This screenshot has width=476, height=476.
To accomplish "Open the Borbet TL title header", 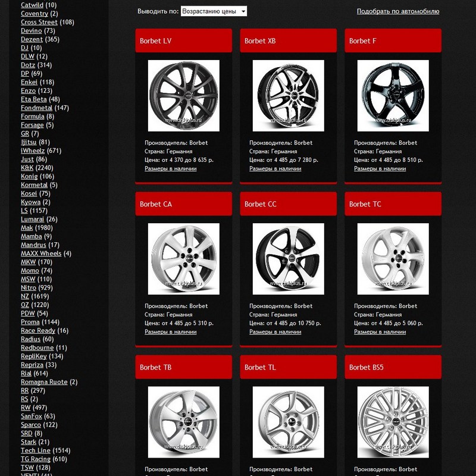I will [289, 367].
